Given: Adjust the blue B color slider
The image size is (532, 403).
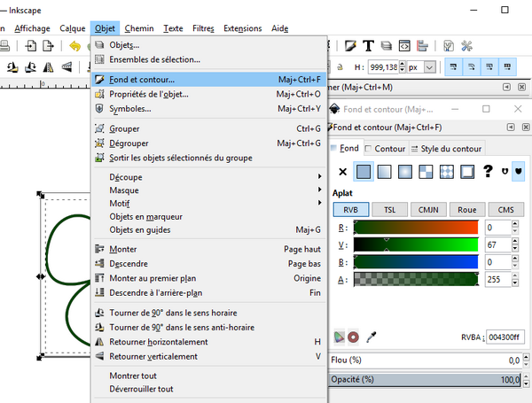Looking at the screenshot, I should (416, 262).
